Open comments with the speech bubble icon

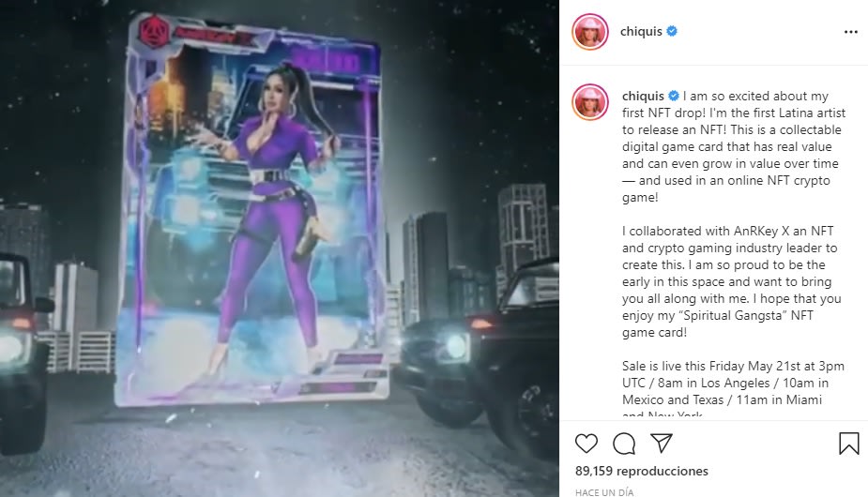pyautogui.click(x=624, y=444)
